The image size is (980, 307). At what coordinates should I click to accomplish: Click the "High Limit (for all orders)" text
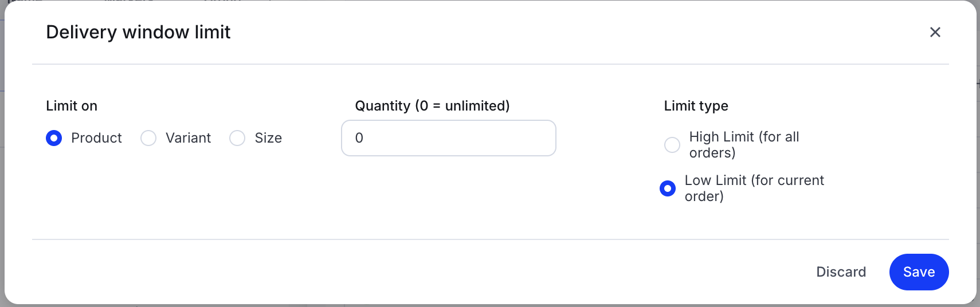coord(743,145)
